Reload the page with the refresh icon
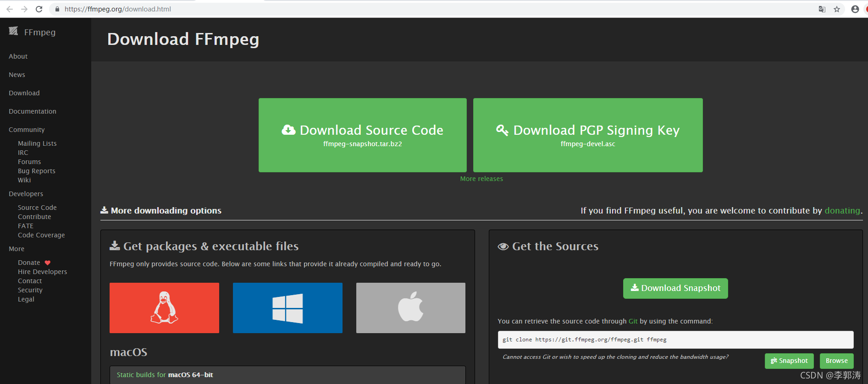 coord(39,9)
